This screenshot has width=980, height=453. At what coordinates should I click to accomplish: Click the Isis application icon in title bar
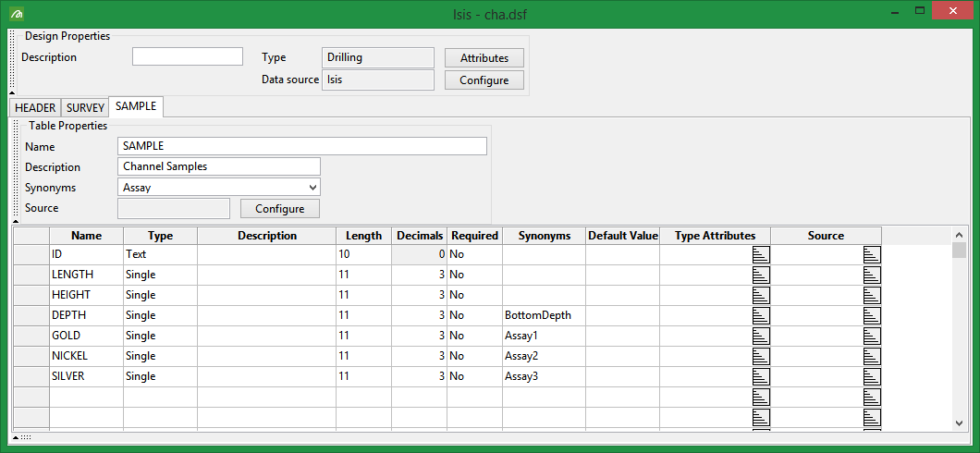(16, 14)
